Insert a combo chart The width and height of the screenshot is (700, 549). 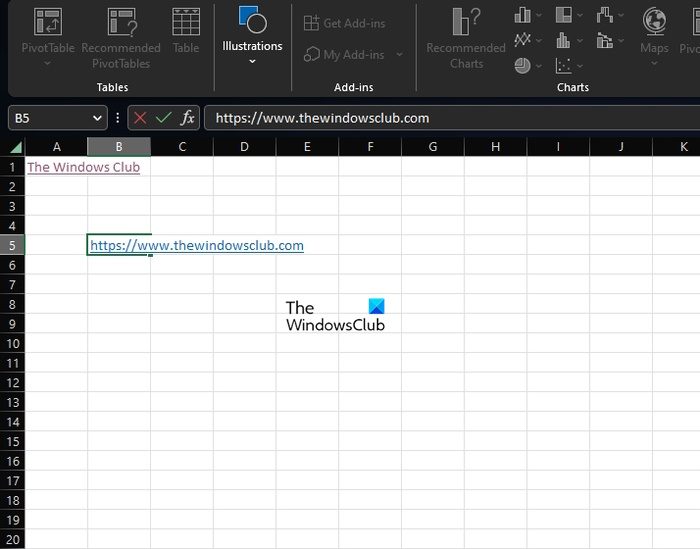point(604,41)
